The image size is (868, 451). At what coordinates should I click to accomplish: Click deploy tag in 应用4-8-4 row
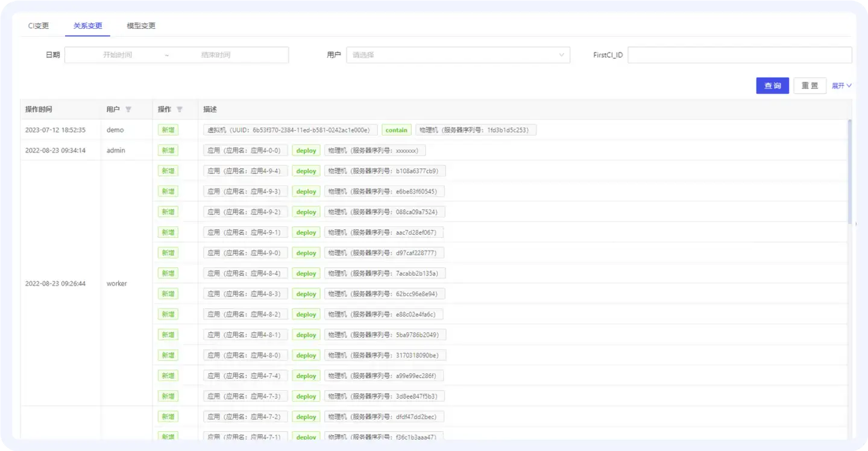(306, 273)
